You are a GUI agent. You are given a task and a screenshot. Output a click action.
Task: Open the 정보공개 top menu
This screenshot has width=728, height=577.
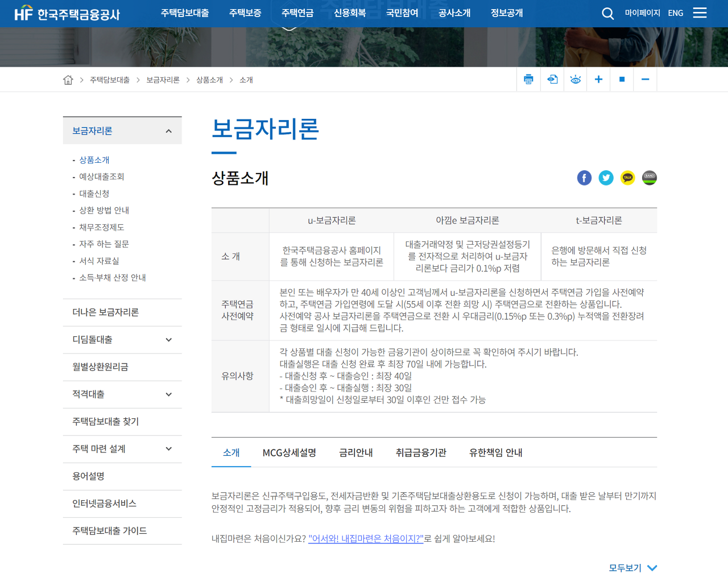pyautogui.click(x=507, y=13)
